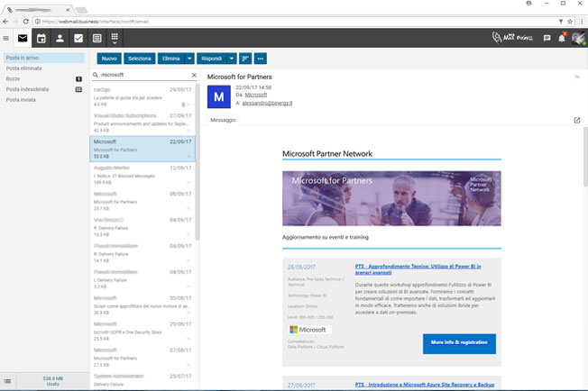Click the browser address bar URL
588x391 pixels.
[x=96, y=22]
